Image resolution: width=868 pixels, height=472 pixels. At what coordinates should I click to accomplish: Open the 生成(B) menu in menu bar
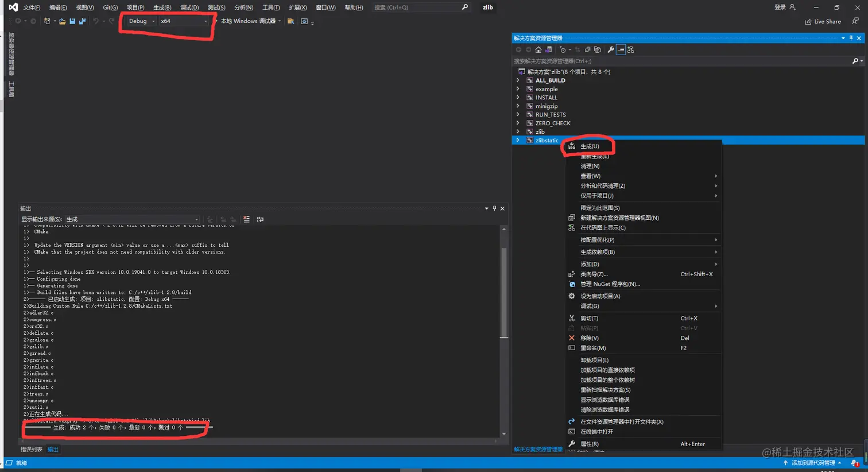pyautogui.click(x=162, y=7)
